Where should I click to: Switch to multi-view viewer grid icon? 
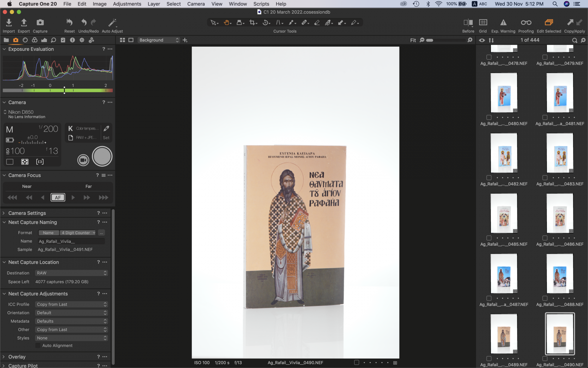122,40
